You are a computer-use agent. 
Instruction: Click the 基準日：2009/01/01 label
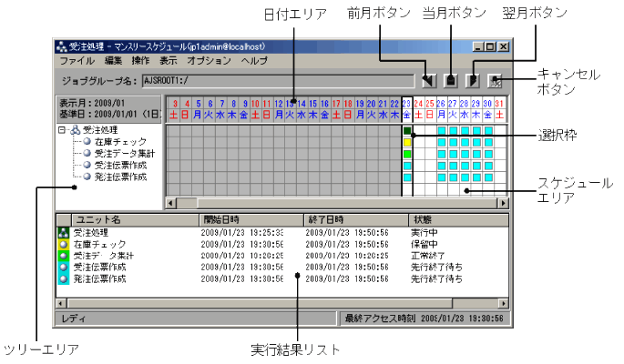[x=110, y=115]
